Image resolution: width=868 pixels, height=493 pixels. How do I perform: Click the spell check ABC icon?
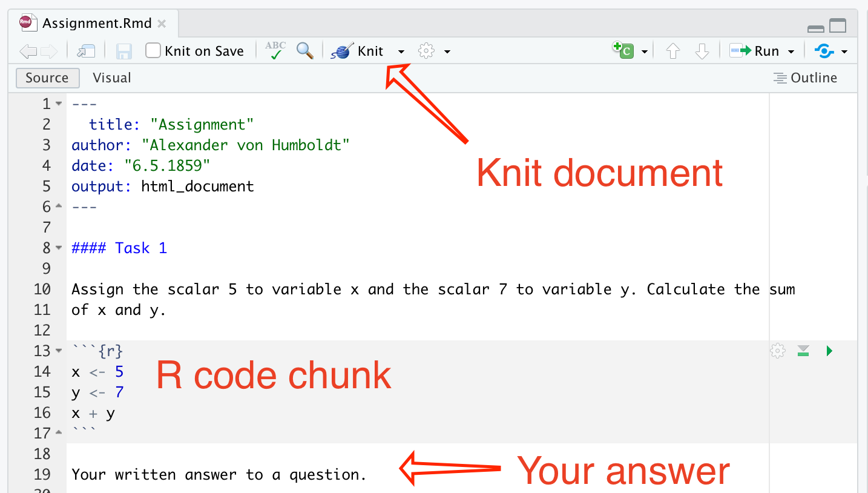pos(276,51)
